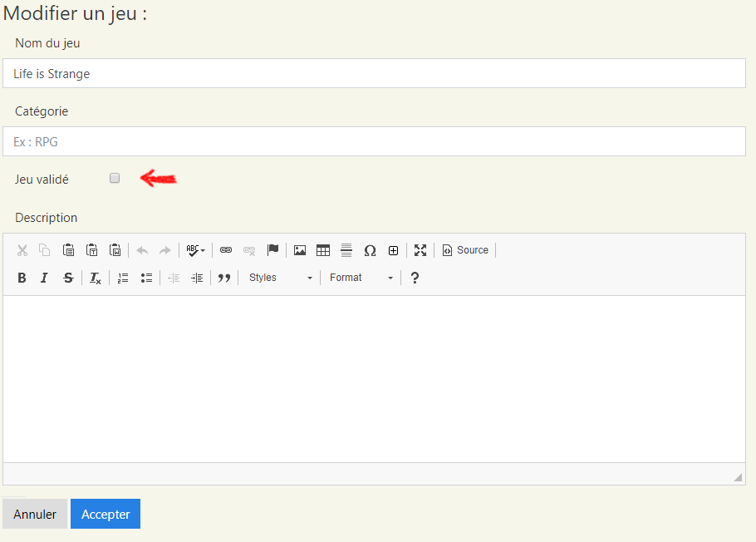Screen dimensions: 756x542
Task: Click the Block Quote icon
Action: 223,278
